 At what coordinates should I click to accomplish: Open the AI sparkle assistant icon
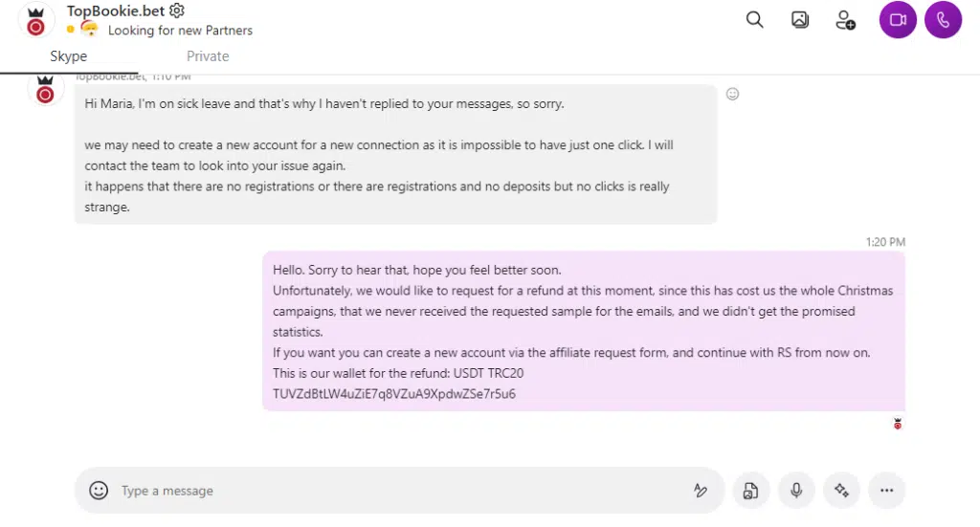pos(841,491)
